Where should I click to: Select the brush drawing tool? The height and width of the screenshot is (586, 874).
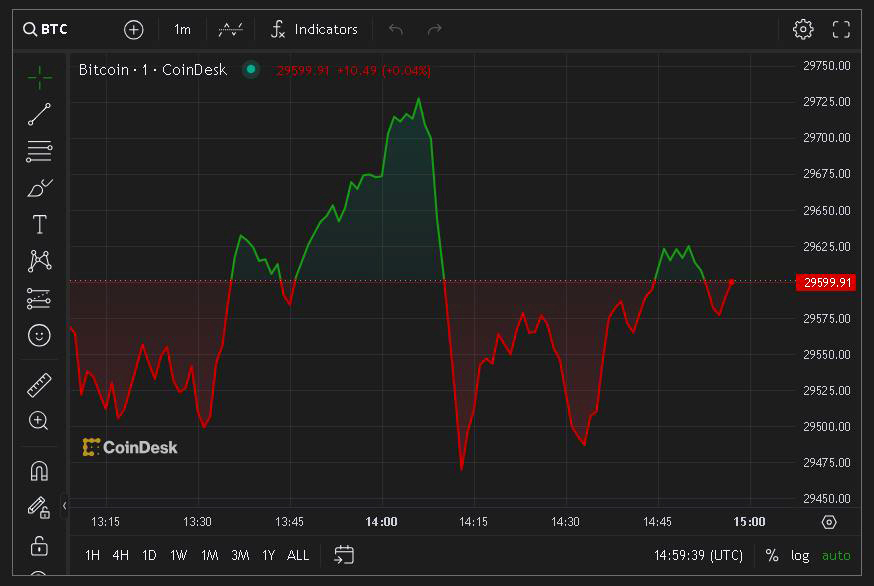[x=39, y=188]
